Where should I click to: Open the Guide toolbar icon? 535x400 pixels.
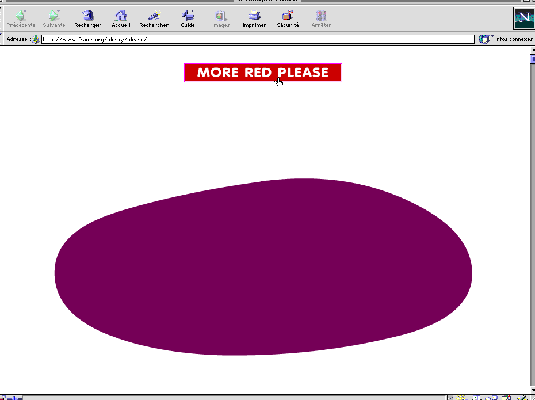coord(188,18)
